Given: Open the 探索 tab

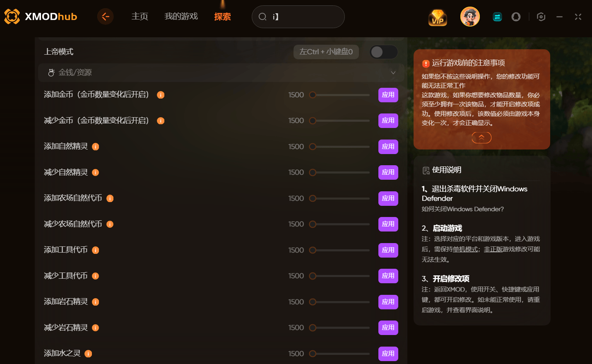Looking at the screenshot, I should click(x=222, y=17).
